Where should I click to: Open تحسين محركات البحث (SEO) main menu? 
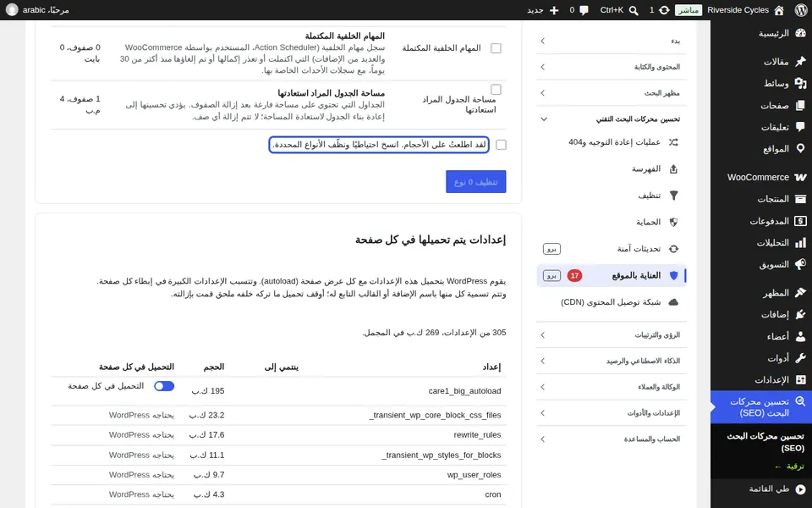click(761, 407)
